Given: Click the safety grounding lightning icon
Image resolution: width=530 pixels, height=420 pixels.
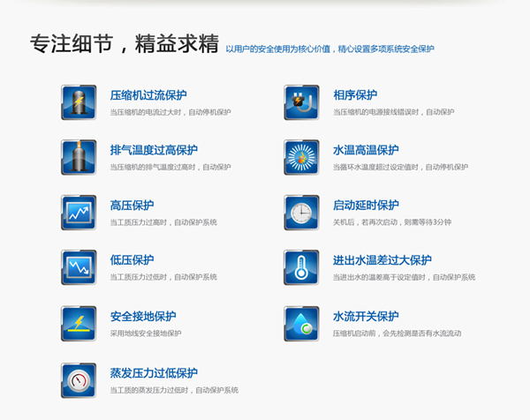Looking at the screenshot, I should point(79,324).
